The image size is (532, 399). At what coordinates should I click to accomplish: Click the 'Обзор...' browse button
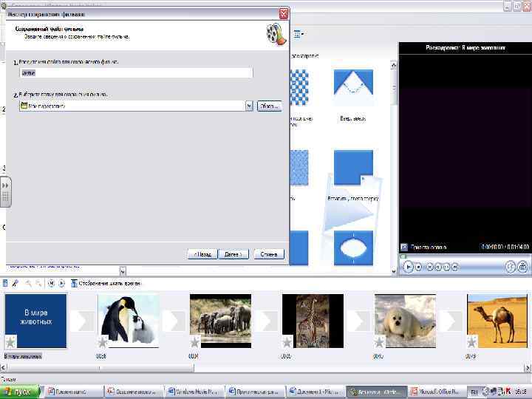coord(270,106)
